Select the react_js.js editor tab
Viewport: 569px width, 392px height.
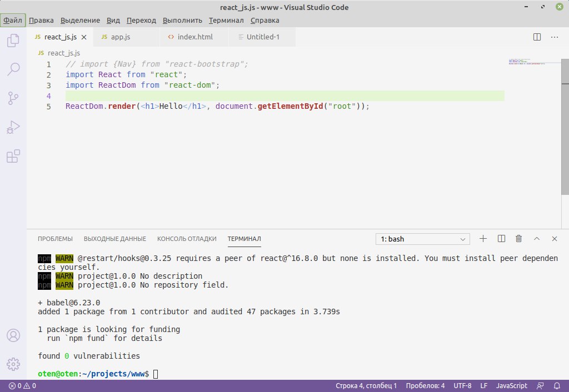tap(60, 37)
